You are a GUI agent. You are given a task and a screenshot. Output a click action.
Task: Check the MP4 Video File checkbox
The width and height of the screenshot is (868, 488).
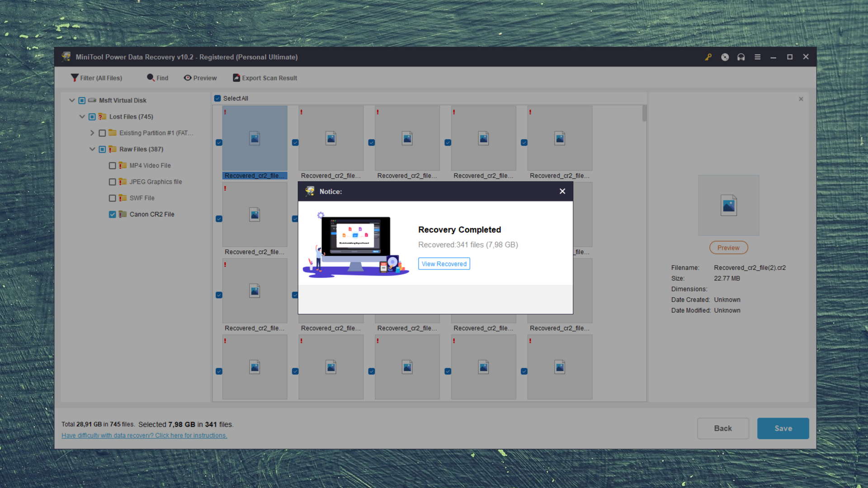pos(112,165)
